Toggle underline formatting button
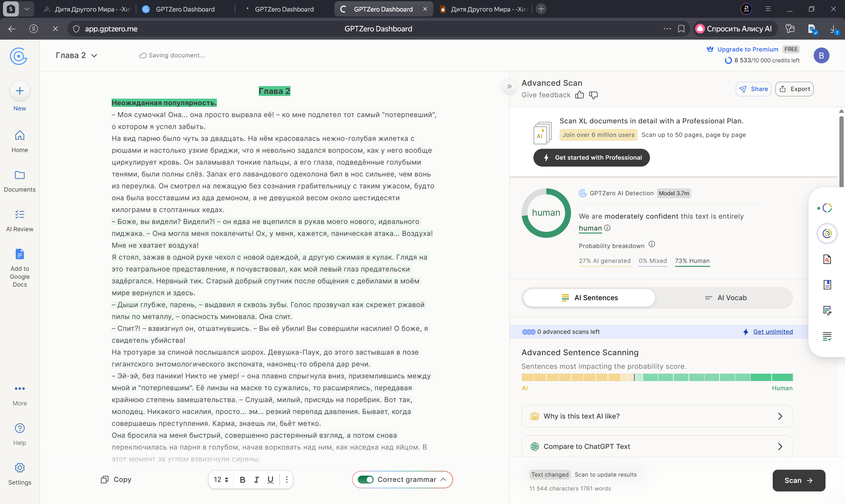This screenshot has width=845, height=504. click(270, 480)
